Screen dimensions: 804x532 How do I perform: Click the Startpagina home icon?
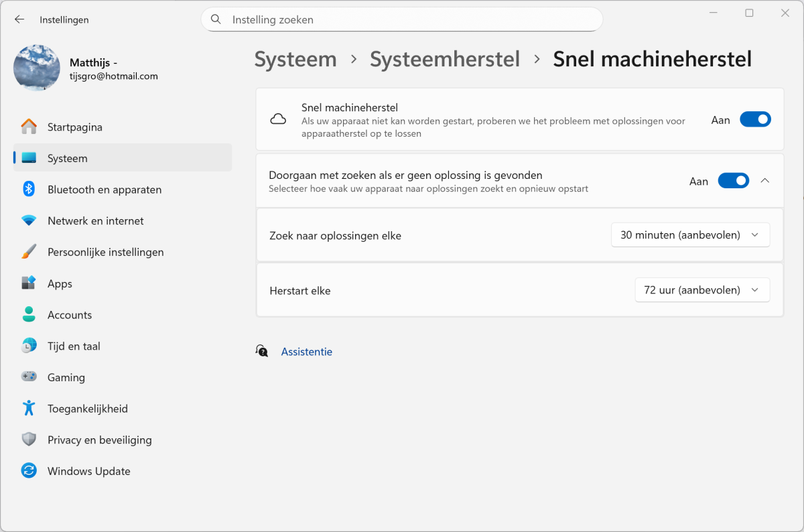click(x=29, y=127)
